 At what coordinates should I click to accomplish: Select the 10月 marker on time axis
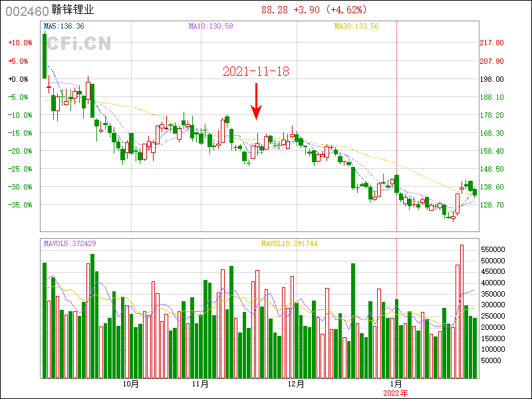tap(131, 384)
